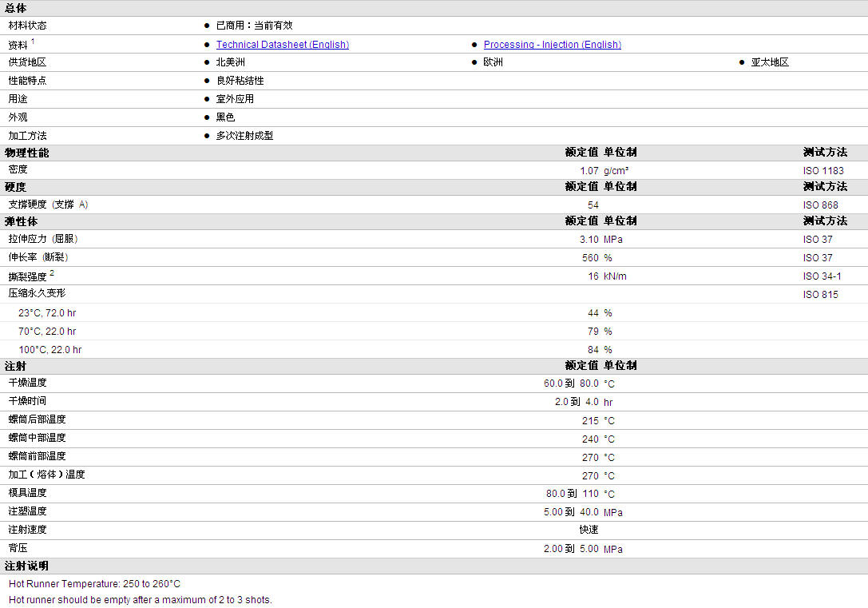Open Processing - Injection (English) link
This screenshot has width=868, height=608.
click(x=553, y=44)
